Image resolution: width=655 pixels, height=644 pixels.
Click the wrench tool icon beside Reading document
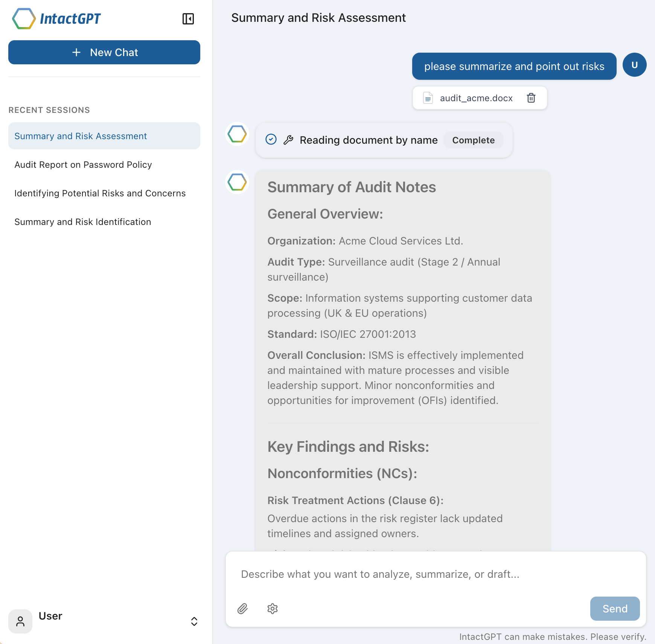coord(288,140)
